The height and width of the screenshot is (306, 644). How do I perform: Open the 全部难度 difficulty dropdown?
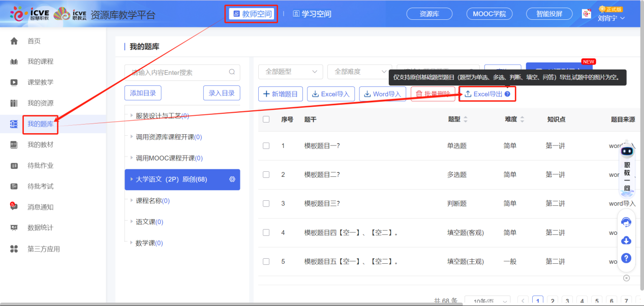358,72
